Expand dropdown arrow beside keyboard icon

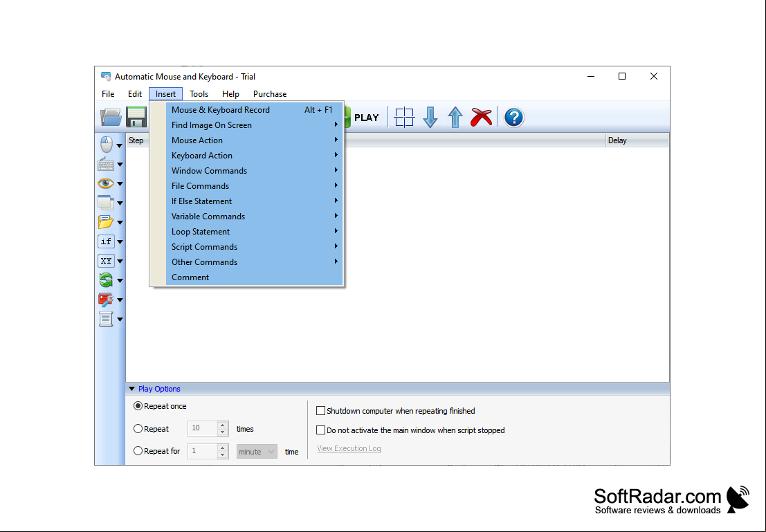pos(120,165)
